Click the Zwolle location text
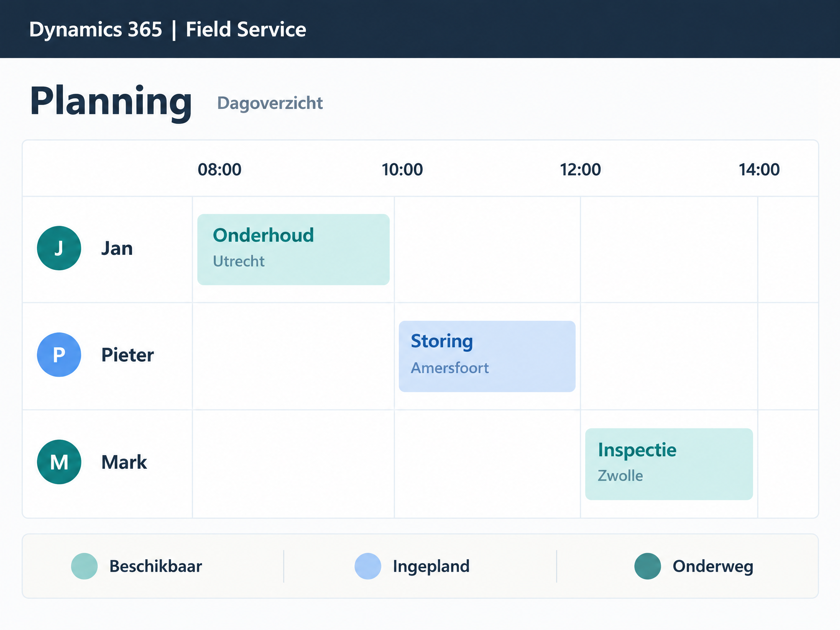 620,476
